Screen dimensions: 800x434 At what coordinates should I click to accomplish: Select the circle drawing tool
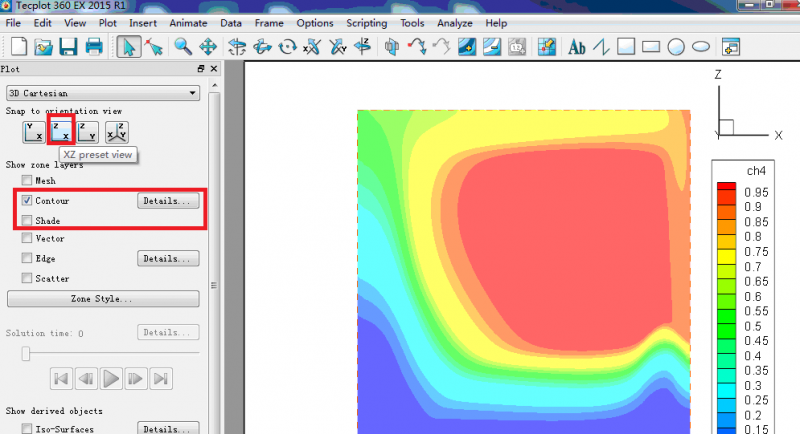676,47
